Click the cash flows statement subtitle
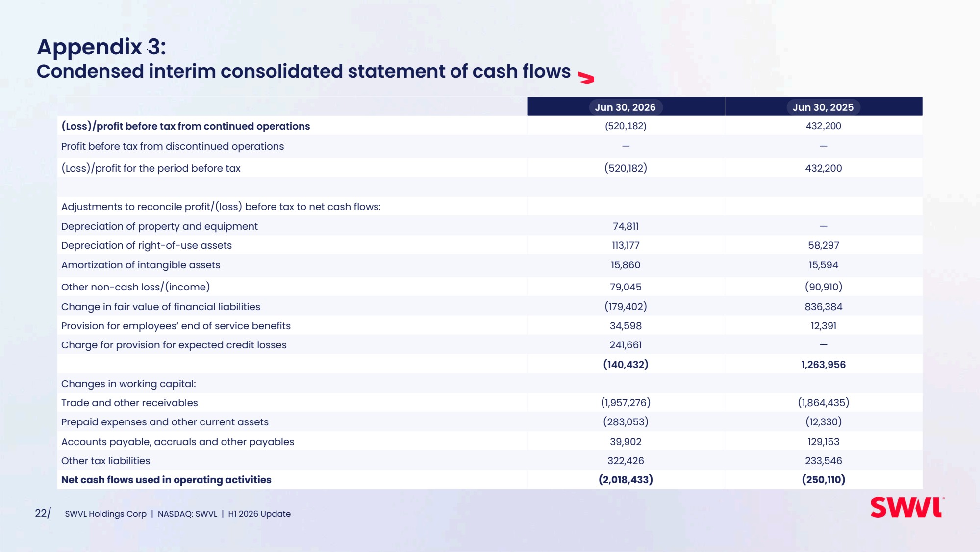Screen dimensions: 980x552 click(303, 71)
